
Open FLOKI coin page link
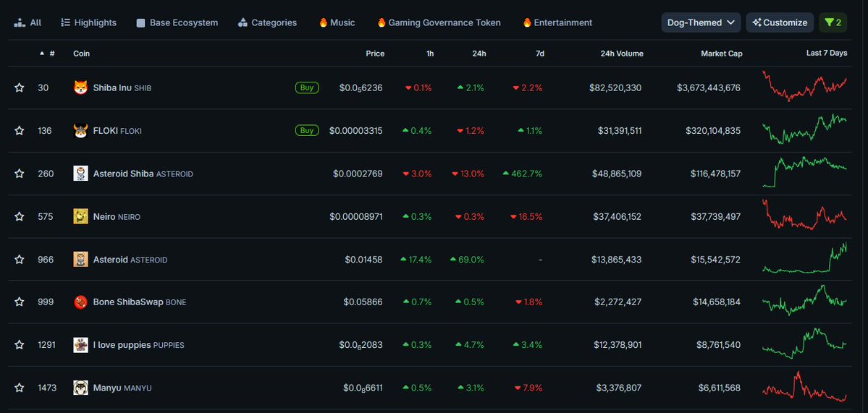(117, 131)
